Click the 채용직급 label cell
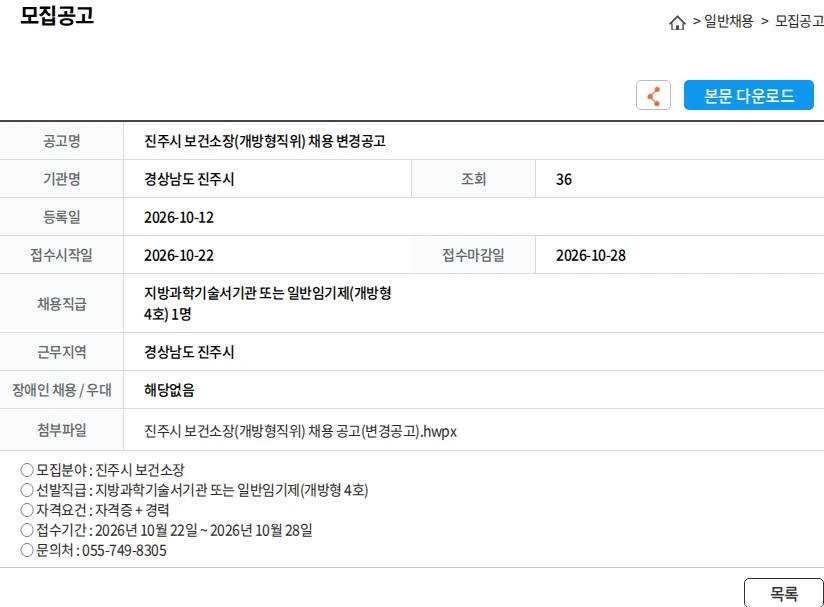The height and width of the screenshot is (607, 824). coord(61,303)
